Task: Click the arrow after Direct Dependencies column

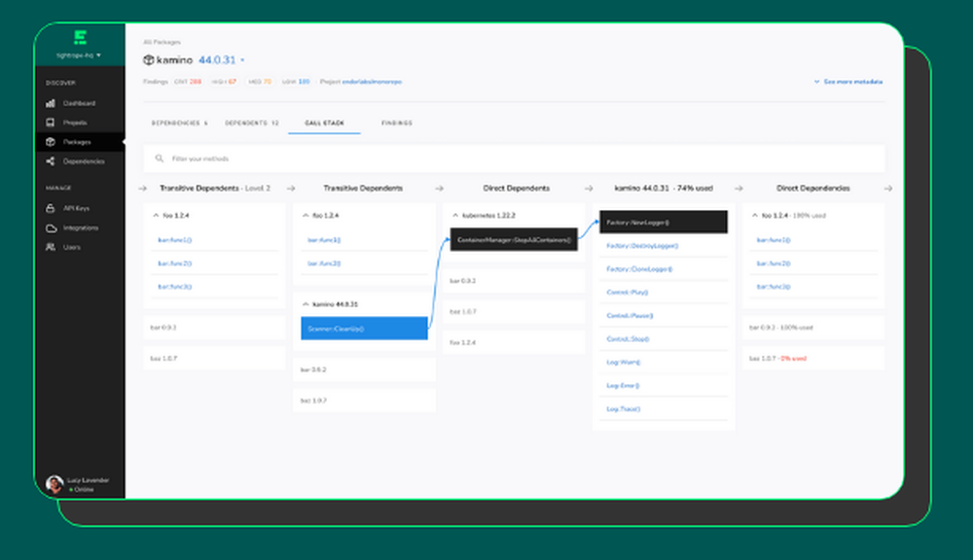Action: coord(888,188)
